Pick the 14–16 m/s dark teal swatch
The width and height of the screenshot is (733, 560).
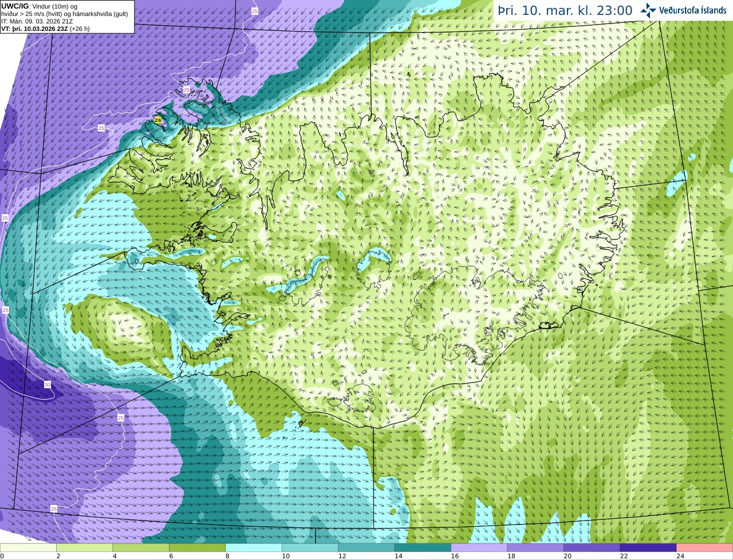click(423, 548)
